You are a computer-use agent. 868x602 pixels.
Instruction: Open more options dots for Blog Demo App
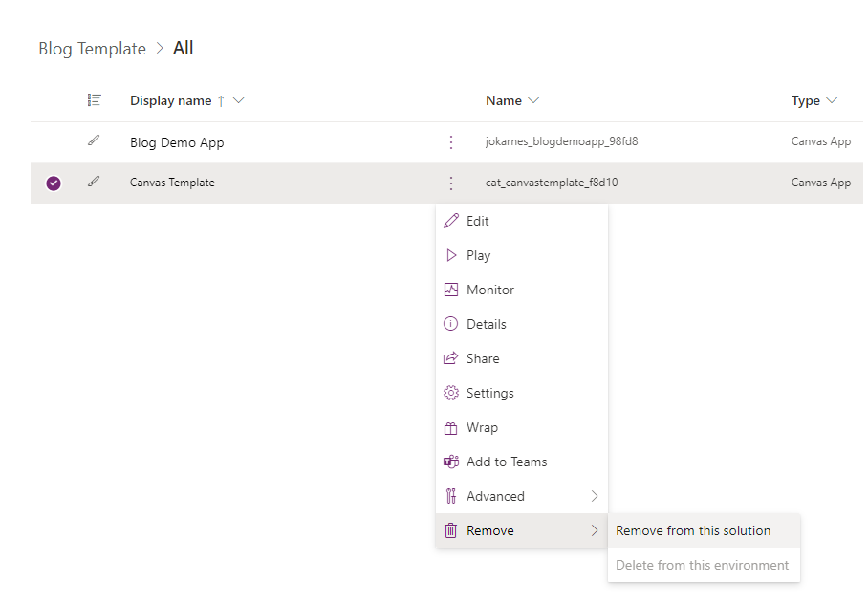click(x=450, y=142)
